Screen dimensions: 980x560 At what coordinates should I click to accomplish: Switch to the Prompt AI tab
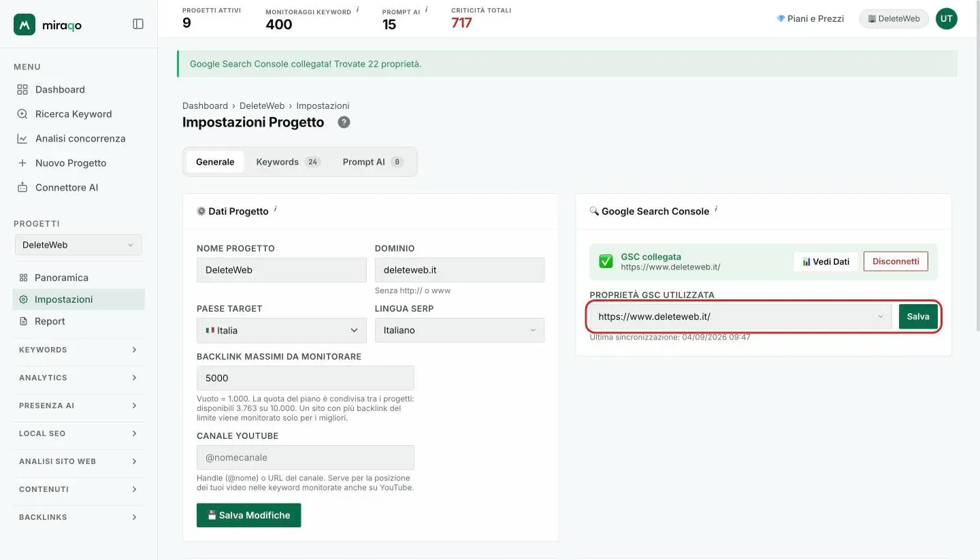(373, 162)
